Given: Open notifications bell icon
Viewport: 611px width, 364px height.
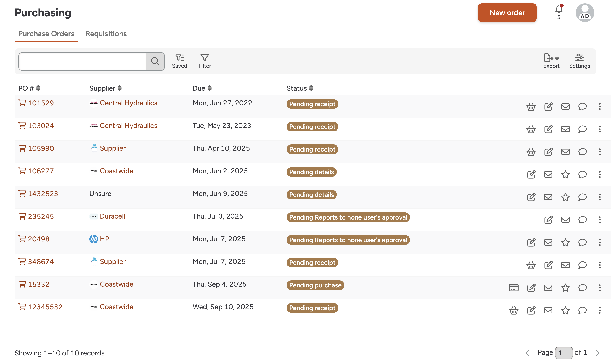Looking at the screenshot, I should pyautogui.click(x=559, y=10).
